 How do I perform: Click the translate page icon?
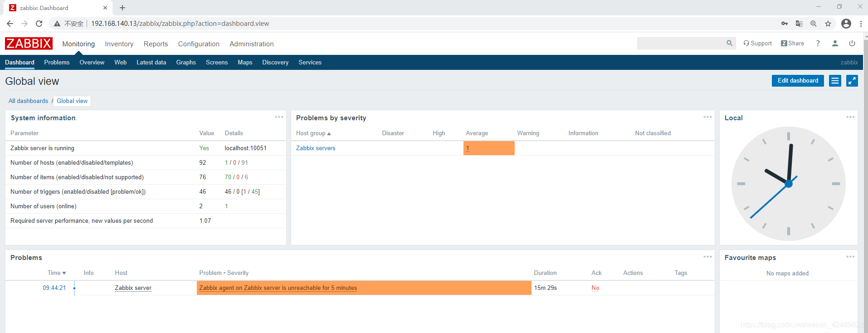coord(799,24)
